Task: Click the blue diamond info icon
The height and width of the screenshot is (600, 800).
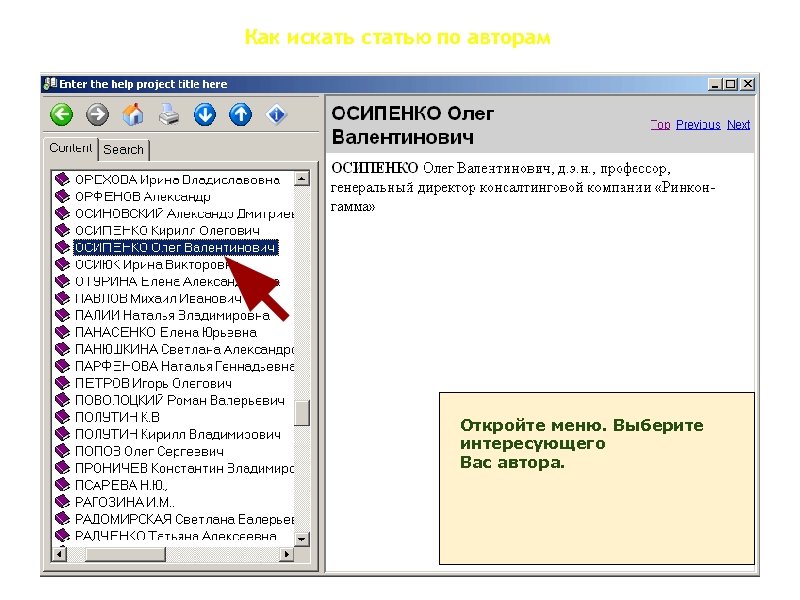Action: coord(276,114)
